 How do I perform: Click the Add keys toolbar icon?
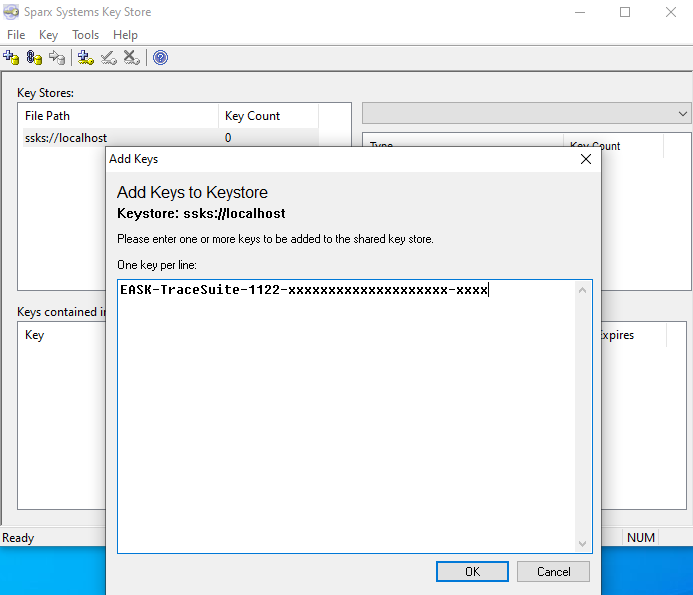coord(86,57)
